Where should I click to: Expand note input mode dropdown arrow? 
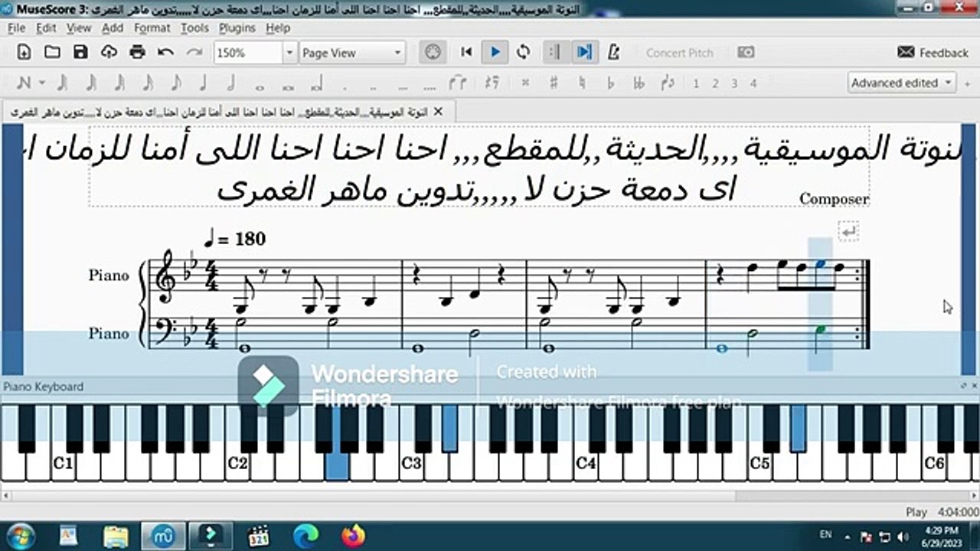[41, 83]
